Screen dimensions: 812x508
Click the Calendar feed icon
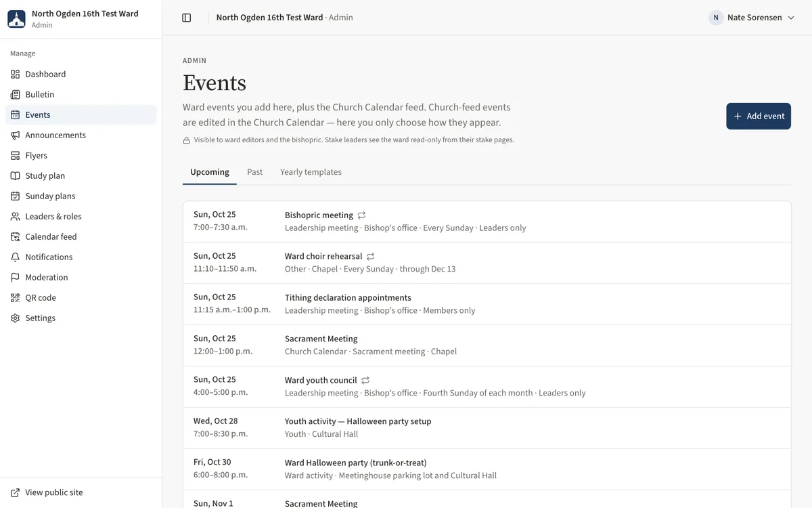[15, 237]
